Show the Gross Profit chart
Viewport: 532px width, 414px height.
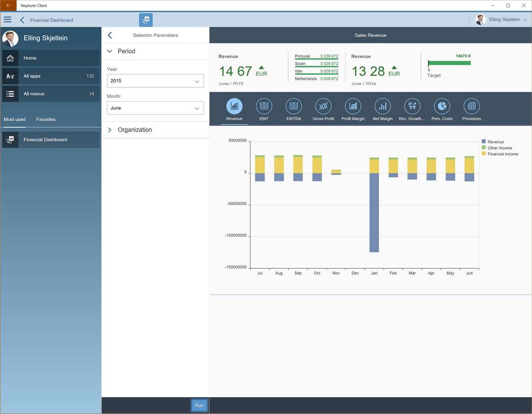[x=323, y=106]
